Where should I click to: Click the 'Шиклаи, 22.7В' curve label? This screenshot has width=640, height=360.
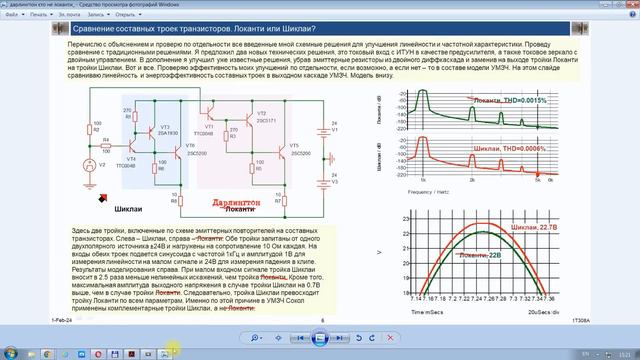point(534,227)
